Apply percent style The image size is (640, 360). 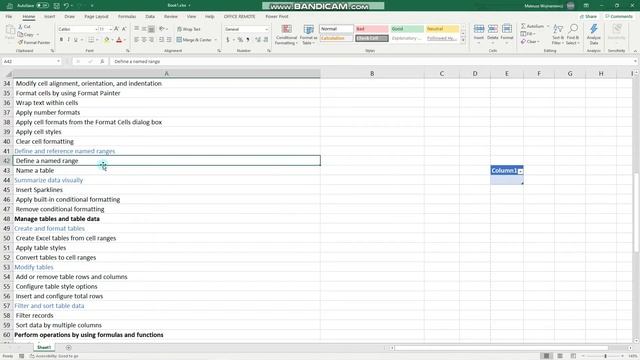(x=240, y=40)
